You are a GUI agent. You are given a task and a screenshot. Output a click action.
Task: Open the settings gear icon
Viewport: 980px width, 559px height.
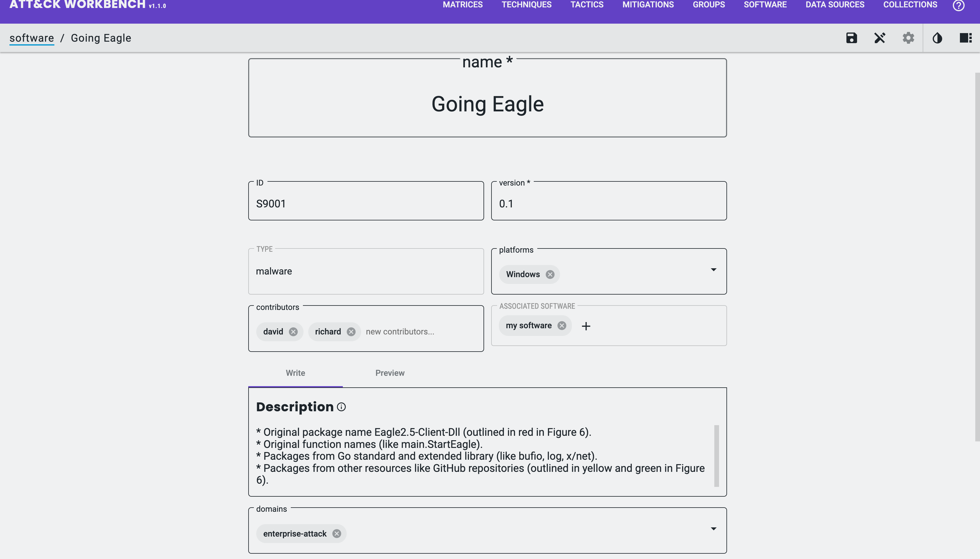908,37
